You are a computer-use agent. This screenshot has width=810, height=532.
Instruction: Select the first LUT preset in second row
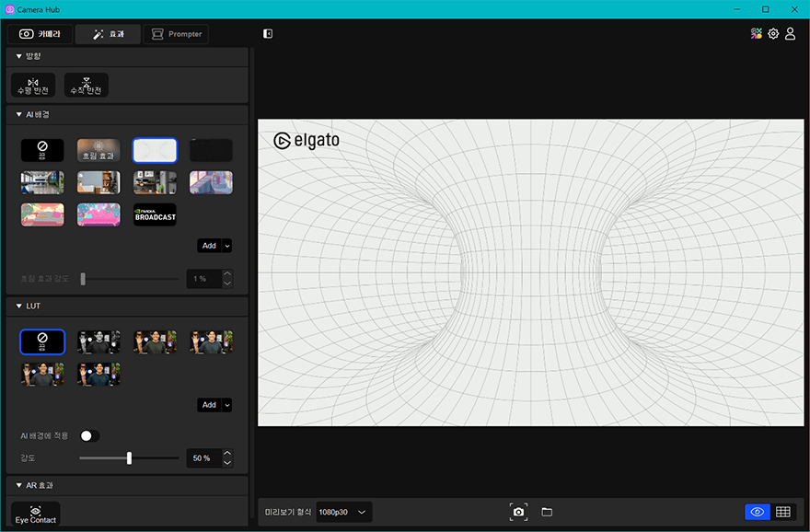tap(42, 374)
